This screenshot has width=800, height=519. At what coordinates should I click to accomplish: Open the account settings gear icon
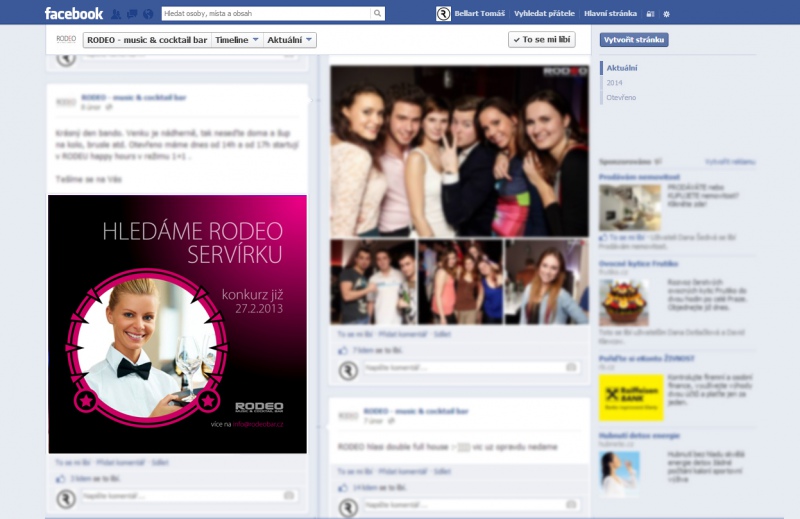pos(667,14)
